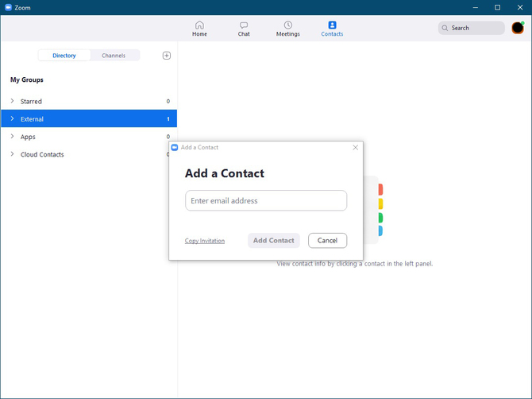Select the Cloud Contacts group label
This screenshot has height=399, width=532.
tap(42, 154)
